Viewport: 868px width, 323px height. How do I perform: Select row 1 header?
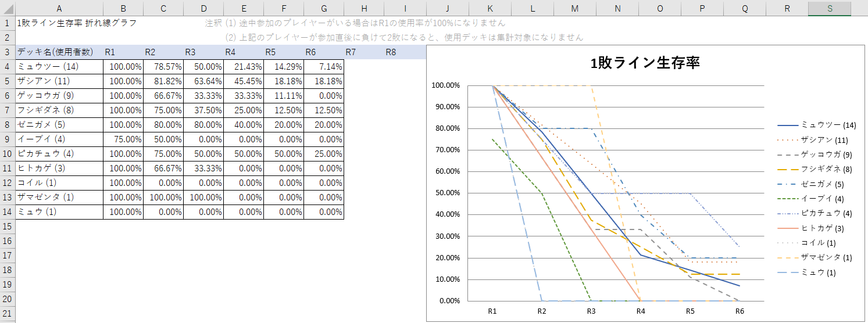[x=8, y=23]
